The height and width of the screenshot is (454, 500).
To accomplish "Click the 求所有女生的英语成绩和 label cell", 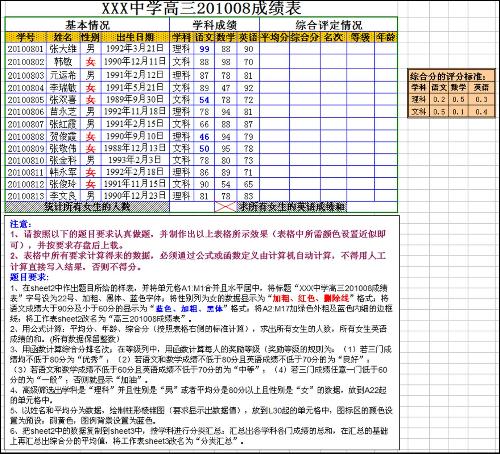I will [x=292, y=207].
